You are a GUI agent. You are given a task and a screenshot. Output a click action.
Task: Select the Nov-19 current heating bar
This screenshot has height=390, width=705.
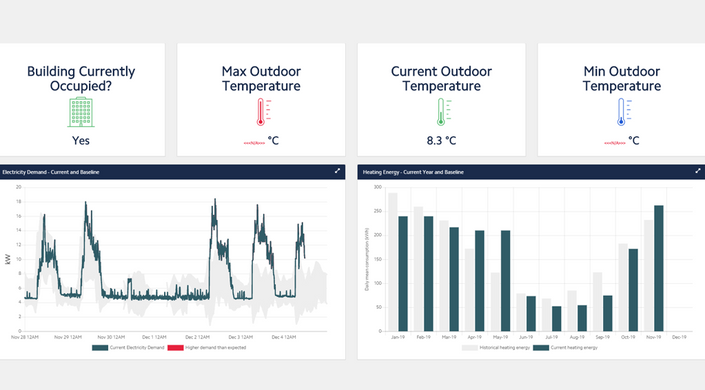[659, 269]
